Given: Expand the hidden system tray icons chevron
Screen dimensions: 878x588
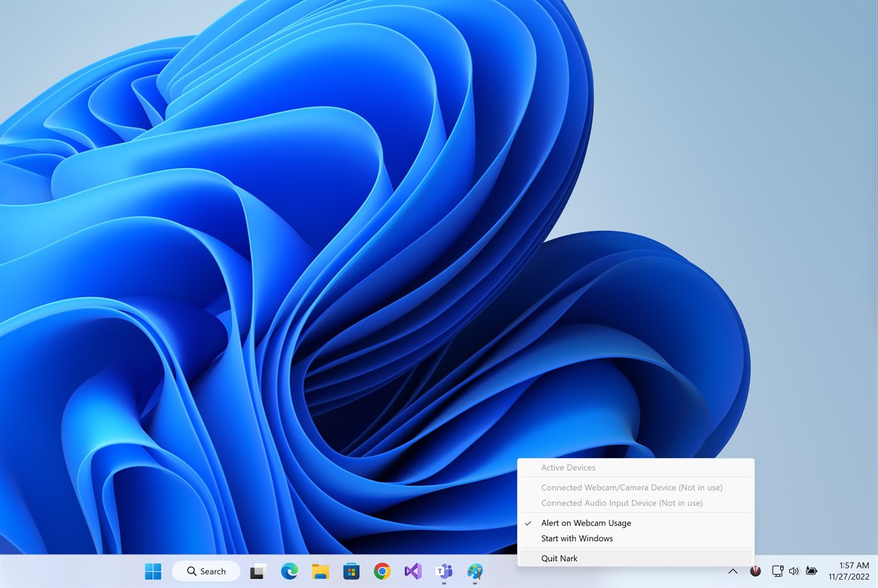Looking at the screenshot, I should tap(733, 572).
